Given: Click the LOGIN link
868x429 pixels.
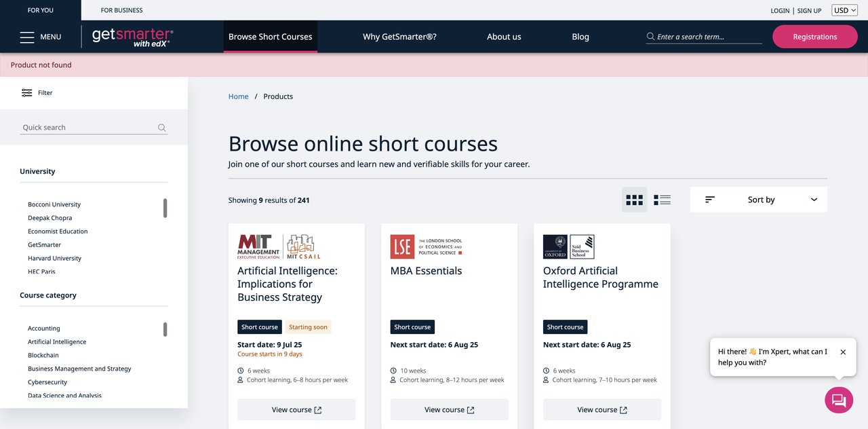Looking at the screenshot, I should click(x=780, y=11).
